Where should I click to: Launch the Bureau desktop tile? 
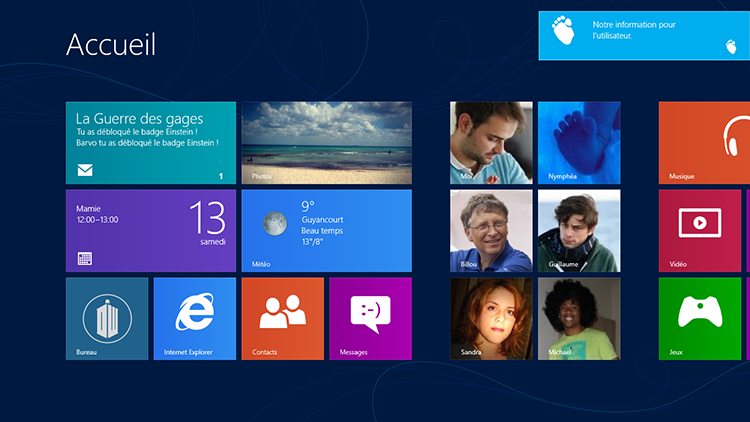pyautogui.click(x=106, y=318)
